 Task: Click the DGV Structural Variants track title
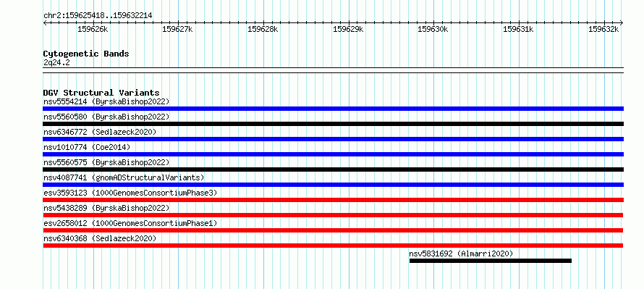point(101,93)
